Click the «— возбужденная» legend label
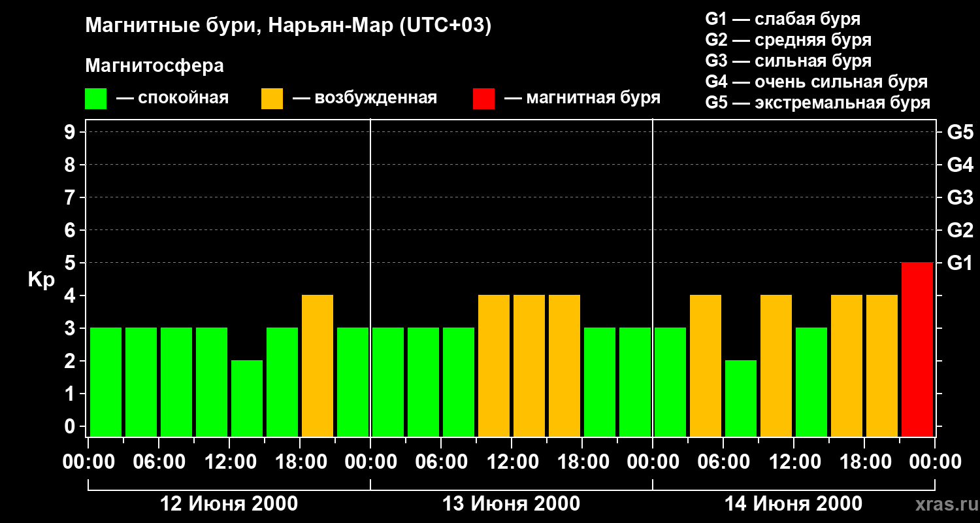This screenshot has height=523, width=980. (x=365, y=98)
